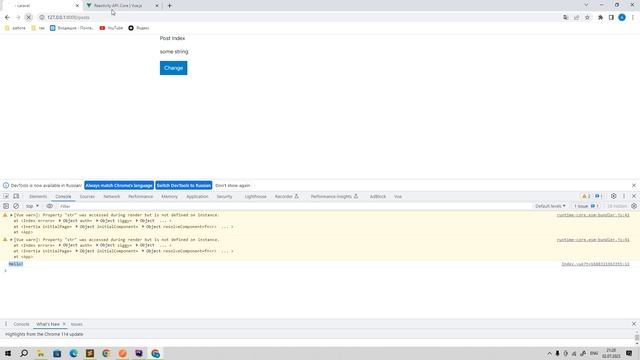The width and height of the screenshot is (640, 360).
Task: Open Microsoft Edge from taskbar
Action: (73, 353)
